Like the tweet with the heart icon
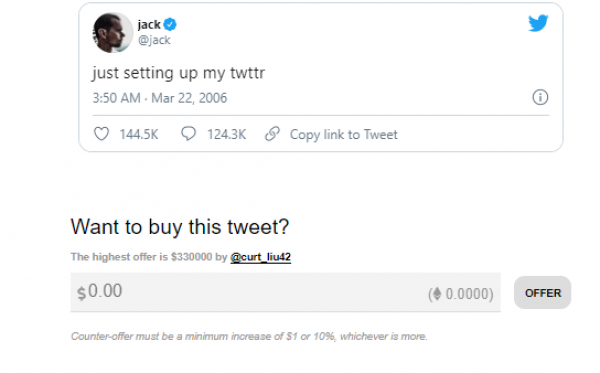The image size is (600, 373). click(x=101, y=134)
